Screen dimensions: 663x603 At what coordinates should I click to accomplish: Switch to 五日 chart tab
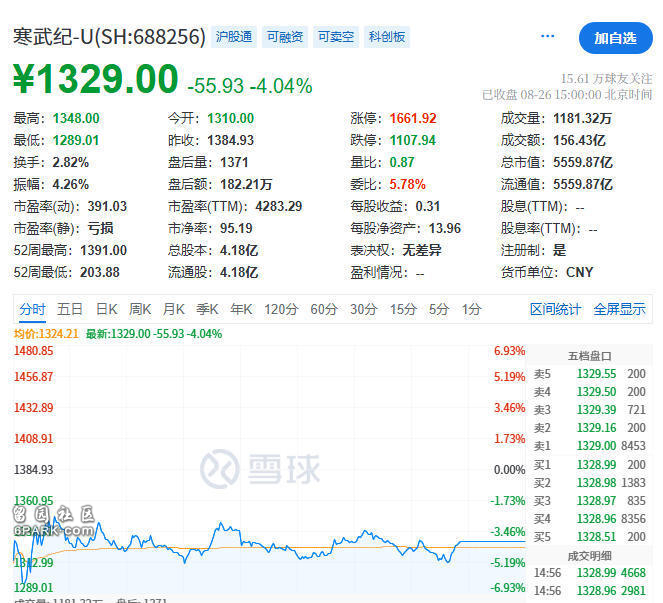click(x=70, y=309)
